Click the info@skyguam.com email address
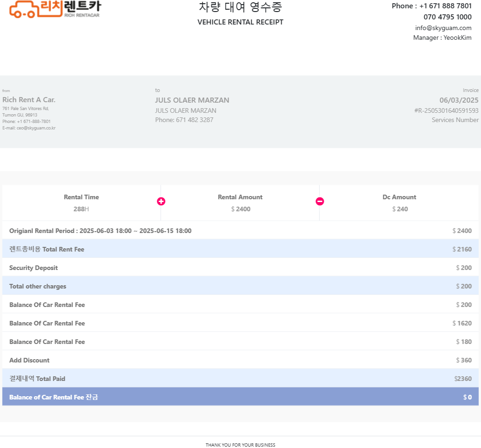 [x=443, y=28]
